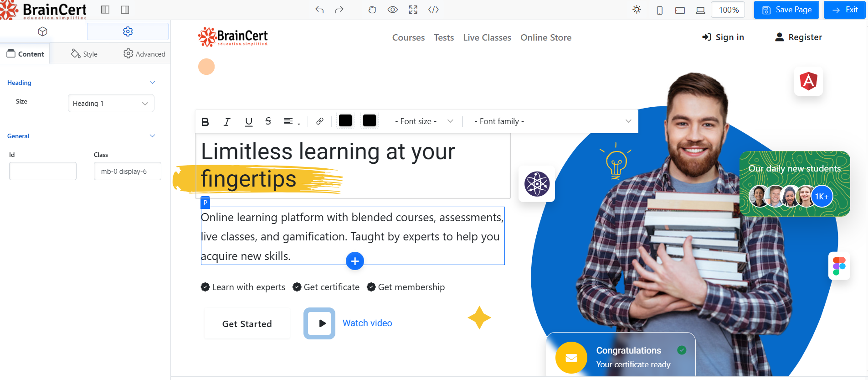Undo the last change
Image resolution: width=868 pixels, height=380 pixels.
pos(319,10)
